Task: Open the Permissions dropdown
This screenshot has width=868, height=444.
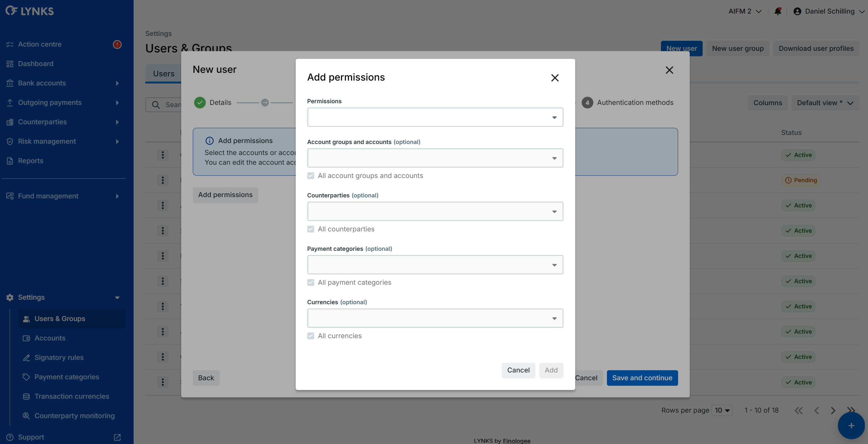Action: click(435, 117)
